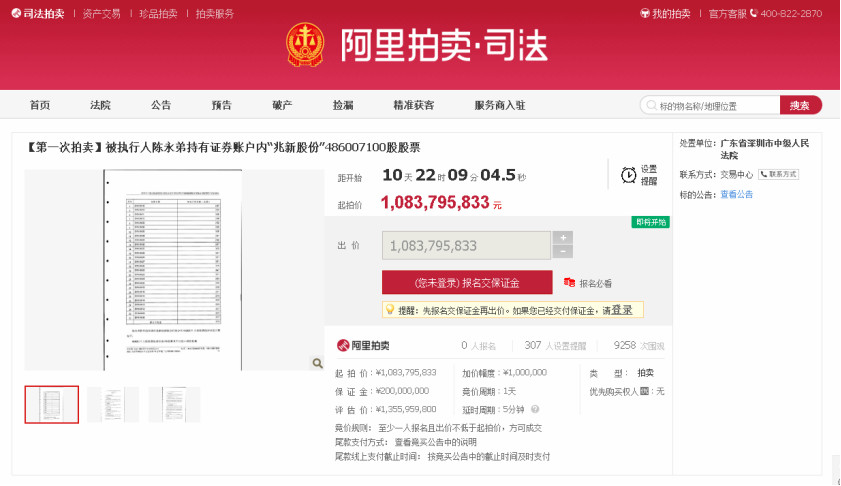Go to the 公告 navigation tab
This screenshot has width=841, height=486.
tap(161, 105)
